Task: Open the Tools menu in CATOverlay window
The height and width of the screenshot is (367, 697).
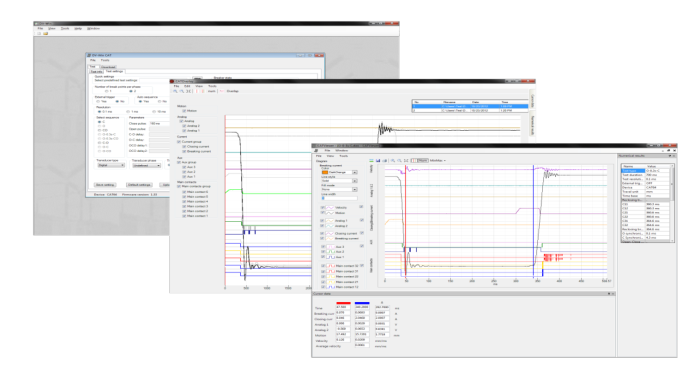Action: [212, 86]
